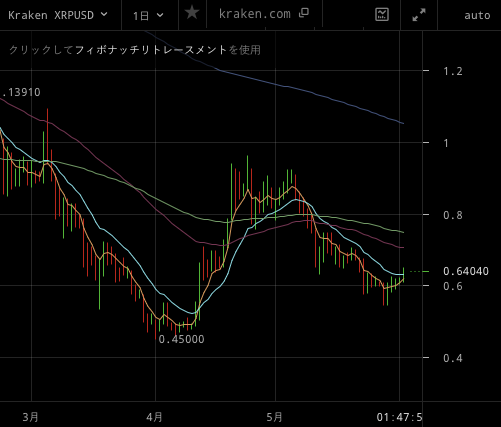Screen dimensions: 501x427
Task: Click the 0.6 price axis label
Action: click(453, 286)
